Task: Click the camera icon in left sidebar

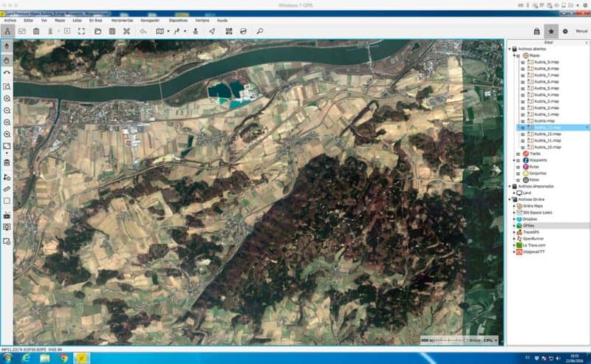Action: click(x=7, y=215)
